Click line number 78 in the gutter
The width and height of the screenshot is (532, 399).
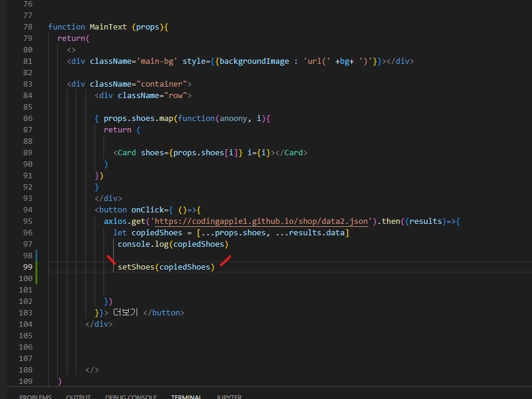point(28,27)
